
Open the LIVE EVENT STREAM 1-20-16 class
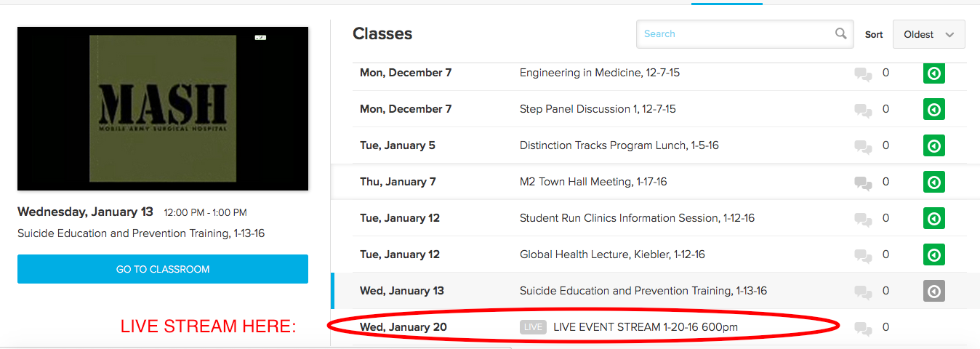pyautogui.click(x=645, y=327)
